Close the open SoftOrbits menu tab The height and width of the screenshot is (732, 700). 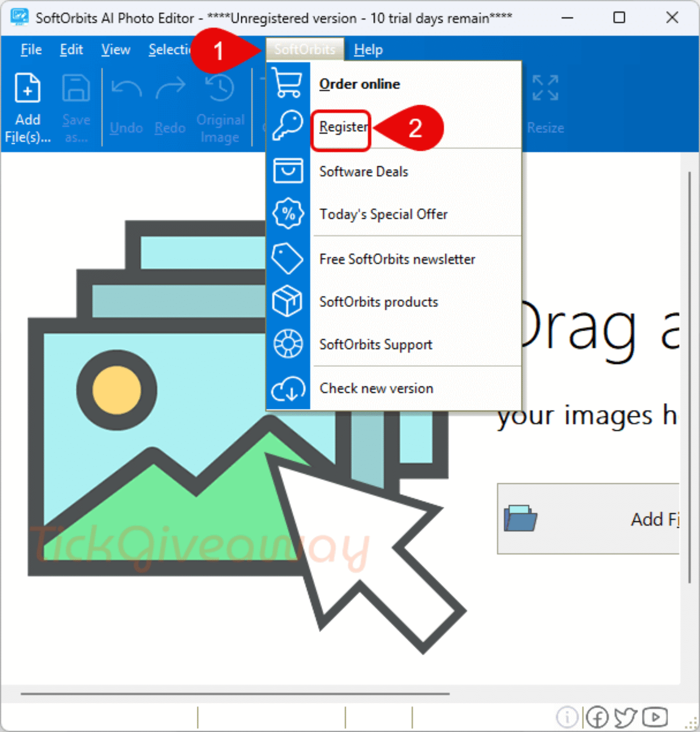305,49
